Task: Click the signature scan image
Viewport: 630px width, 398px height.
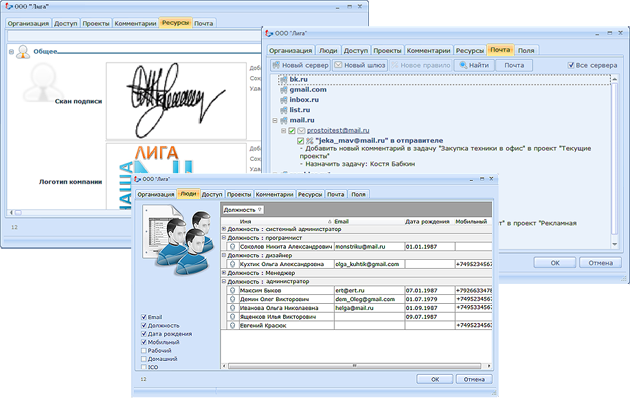Action: click(x=176, y=101)
